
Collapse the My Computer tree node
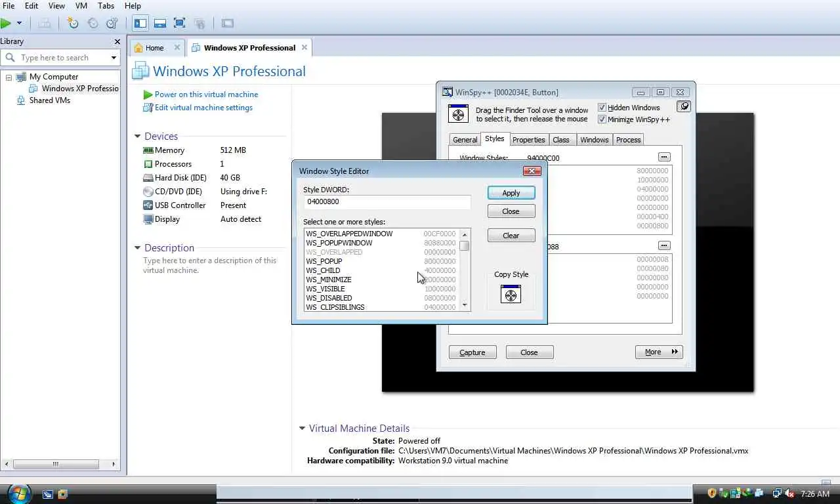point(9,77)
